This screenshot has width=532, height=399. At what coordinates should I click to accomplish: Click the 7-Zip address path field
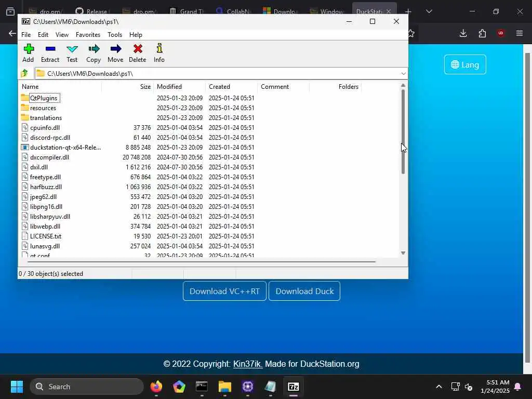221,73
